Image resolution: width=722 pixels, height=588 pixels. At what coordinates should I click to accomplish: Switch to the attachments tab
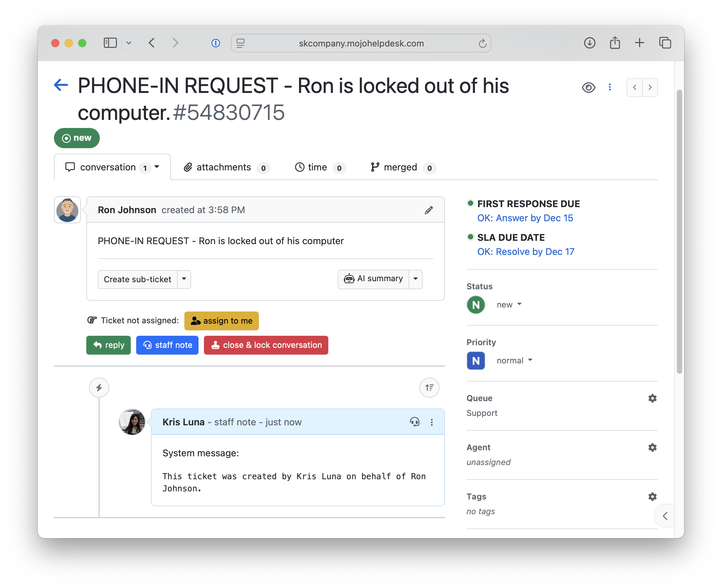coord(227,167)
